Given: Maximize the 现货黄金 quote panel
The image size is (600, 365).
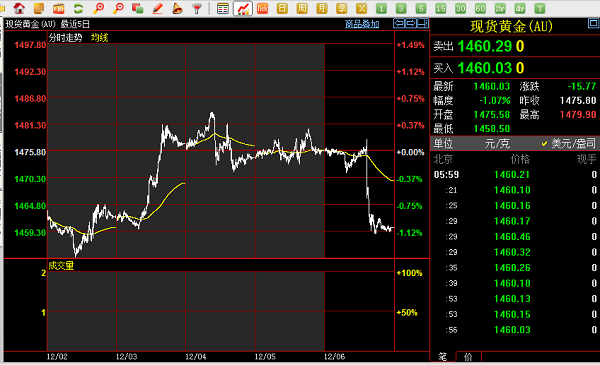Looking at the screenshot, I should pos(593,24).
